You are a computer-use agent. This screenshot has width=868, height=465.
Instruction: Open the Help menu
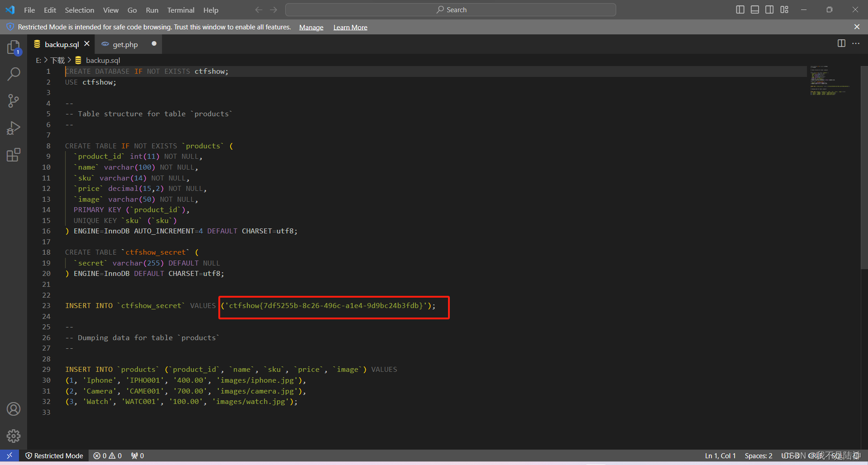click(211, 10)
